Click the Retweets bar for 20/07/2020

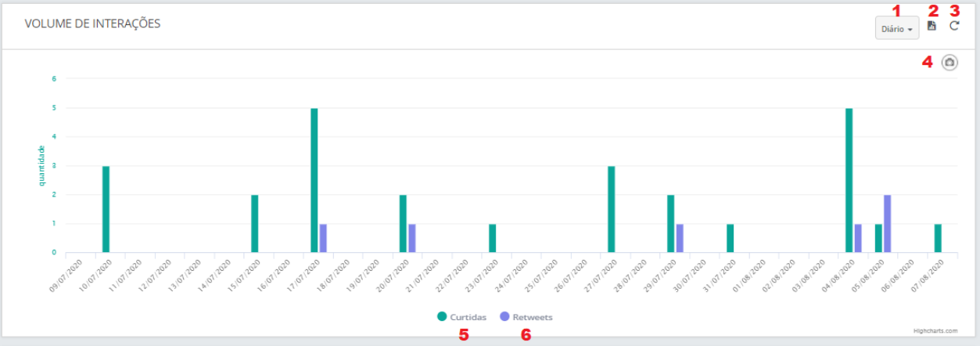tap(412, 238)
